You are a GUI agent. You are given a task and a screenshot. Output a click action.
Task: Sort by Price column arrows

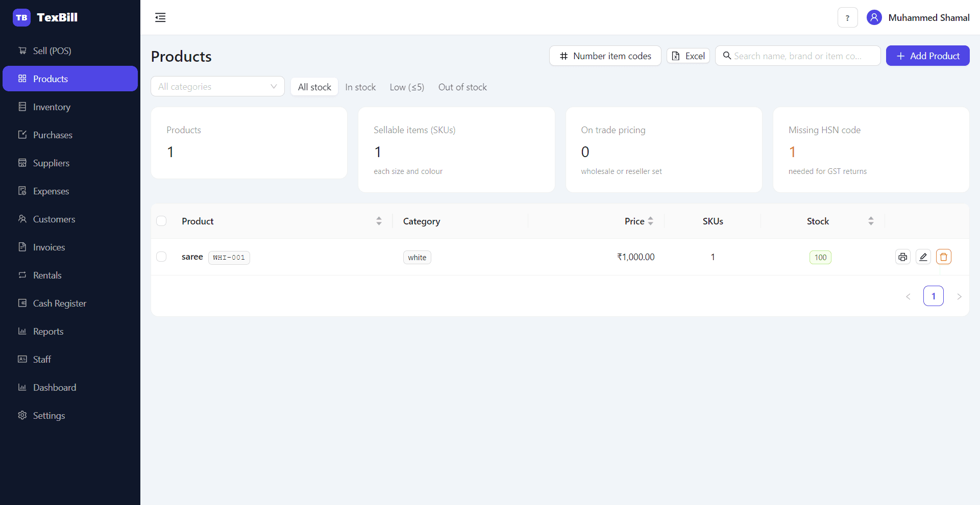[x=650, y=221]
